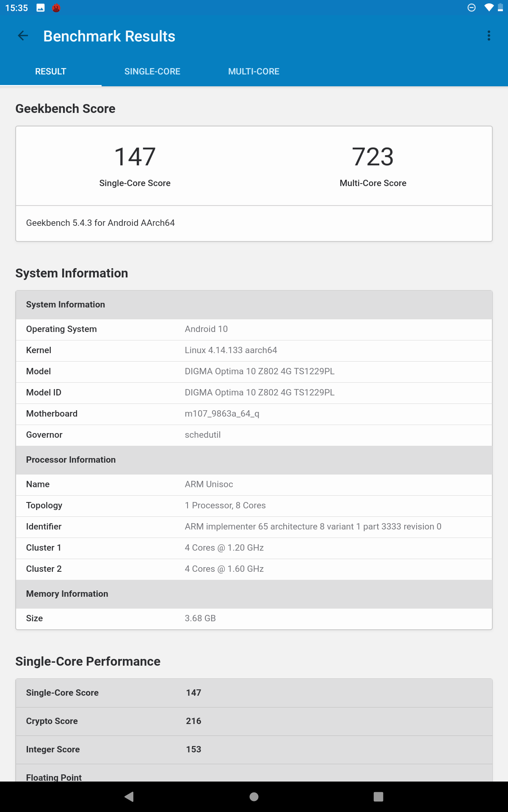
Task: Tap the Crypto Score row
Action: (x=254, y=721)
